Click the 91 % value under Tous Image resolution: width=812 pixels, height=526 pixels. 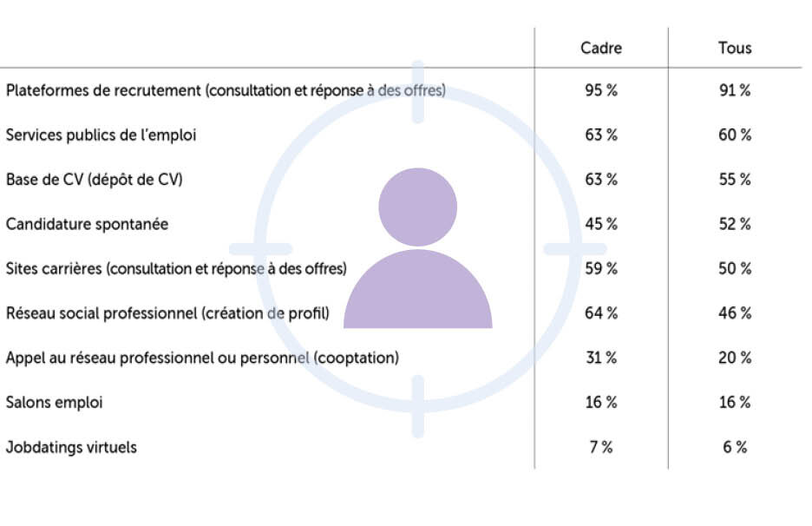click(734, 90)
